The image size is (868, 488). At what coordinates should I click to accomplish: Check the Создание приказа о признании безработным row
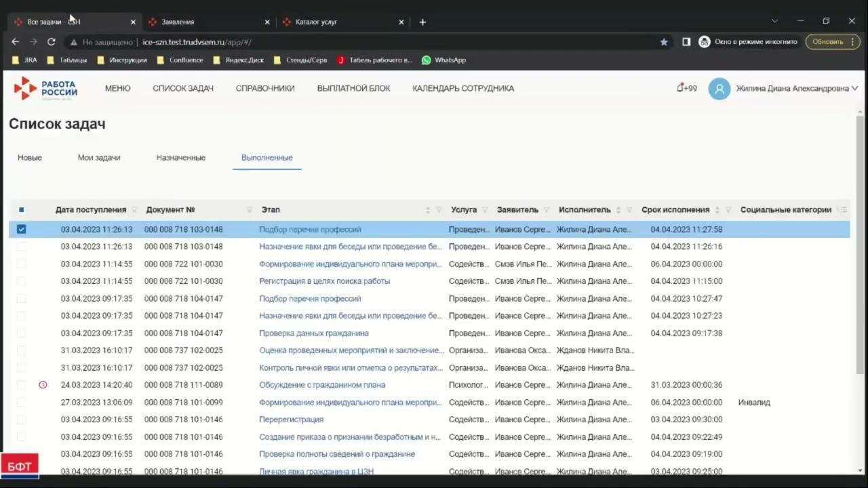click(21, 437)
